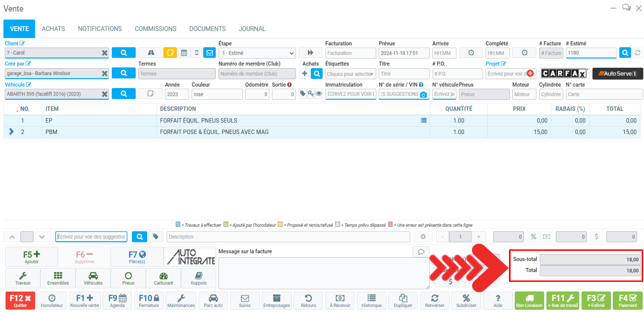The height and width of the screenshot is (312, 644).
Task: Send email using the envelope icon beside client
Action: [210, 53]
